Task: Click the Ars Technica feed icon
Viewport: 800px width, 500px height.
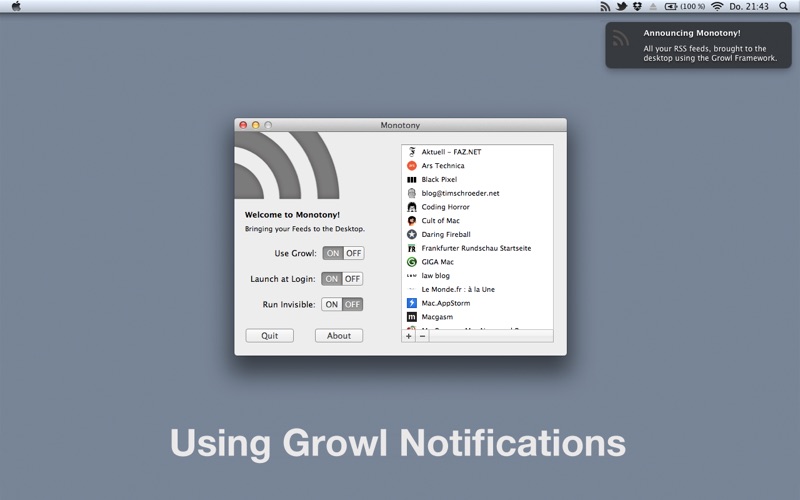Action: click(412, 165)
